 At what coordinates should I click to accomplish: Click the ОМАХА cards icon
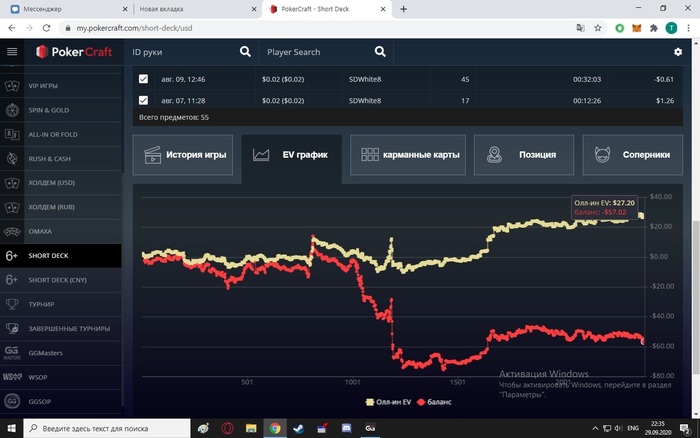12,231
